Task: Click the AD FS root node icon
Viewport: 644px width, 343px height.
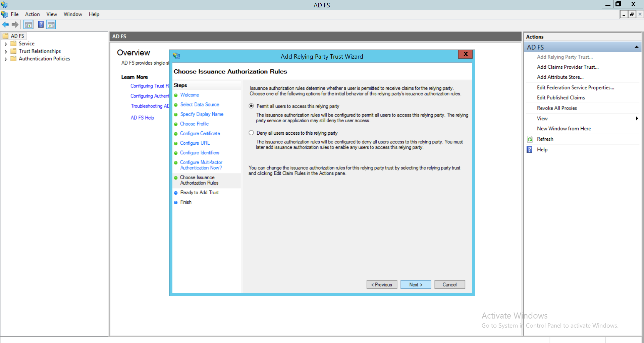Action: [x=6, y=36]
